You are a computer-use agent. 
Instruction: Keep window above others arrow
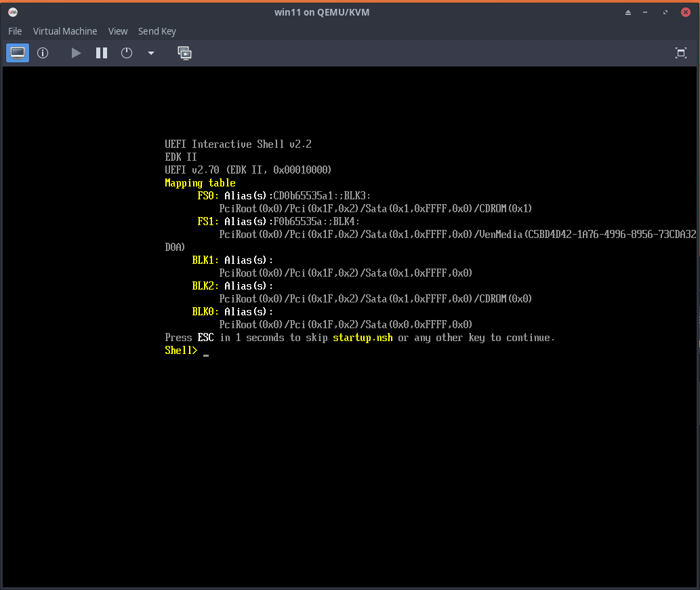click(628, 12)
